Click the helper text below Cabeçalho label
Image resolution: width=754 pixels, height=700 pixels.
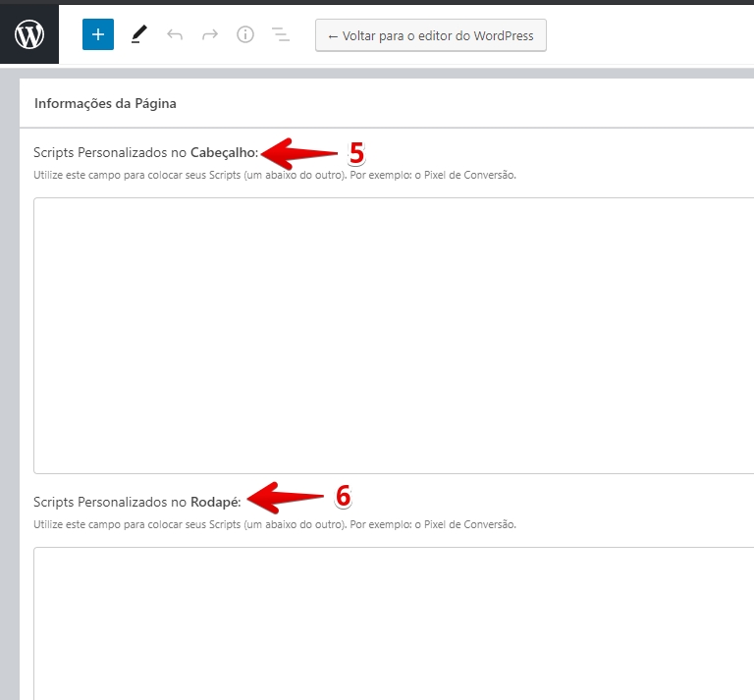[274, 176]
